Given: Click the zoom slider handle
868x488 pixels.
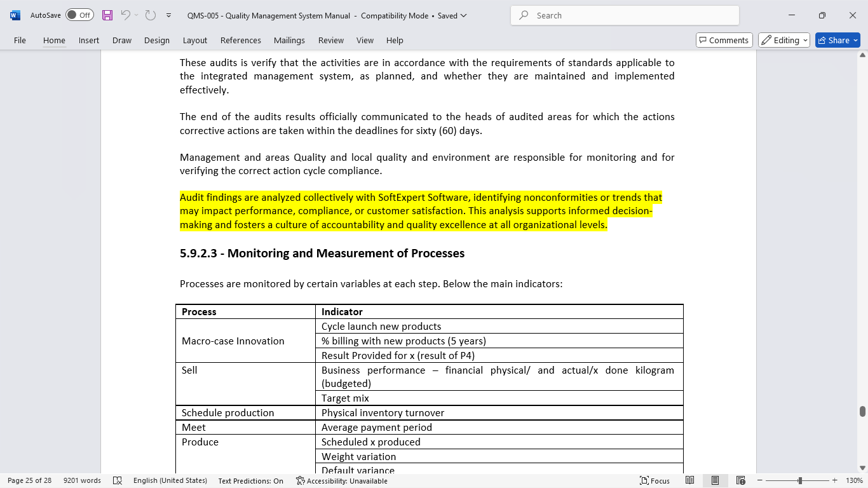Looking at the screenshot, I should [x=800, y=481].
